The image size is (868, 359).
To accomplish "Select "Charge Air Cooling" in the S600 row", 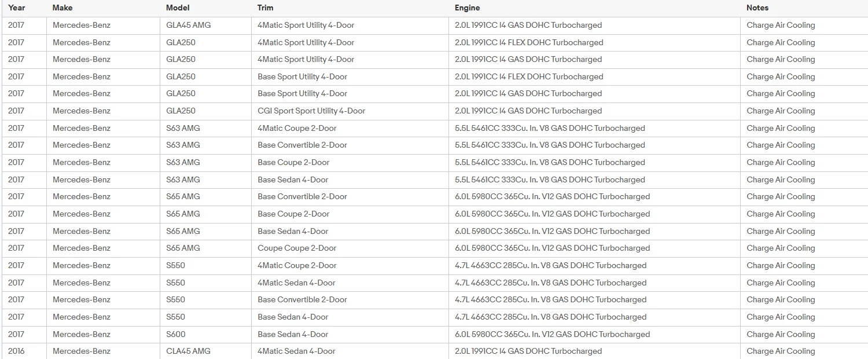I will click(x=781, y=334).
